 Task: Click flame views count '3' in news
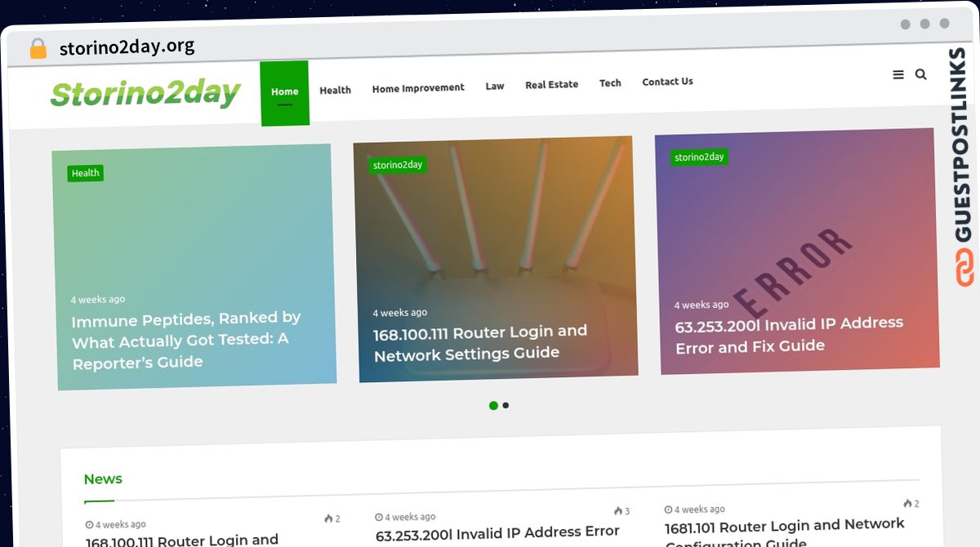point(621,511)
